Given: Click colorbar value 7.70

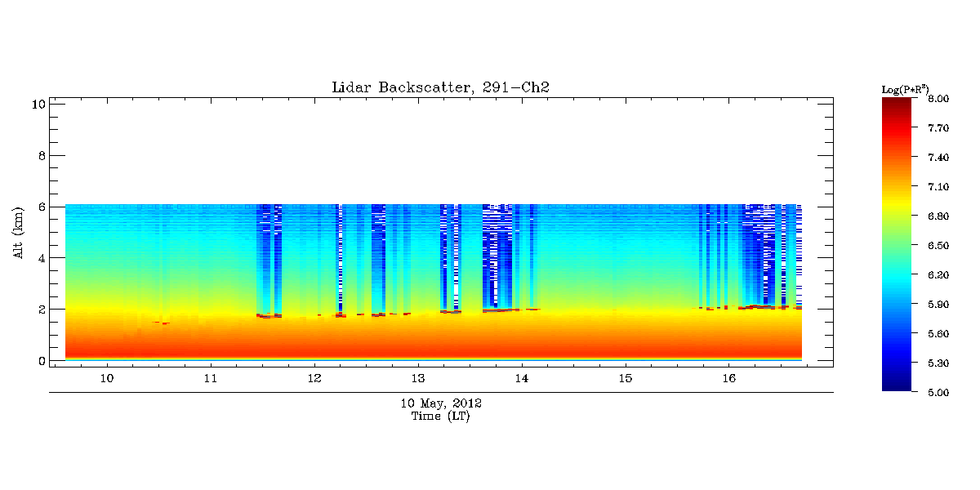Looking at the screenshot, I should (x=938, y=128).
